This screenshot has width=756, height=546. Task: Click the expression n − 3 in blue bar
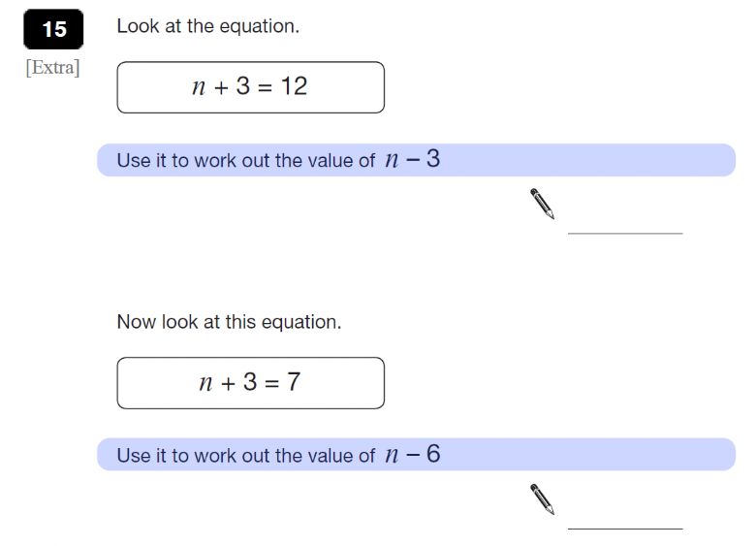pyautogui.click(x=413, y=159)
